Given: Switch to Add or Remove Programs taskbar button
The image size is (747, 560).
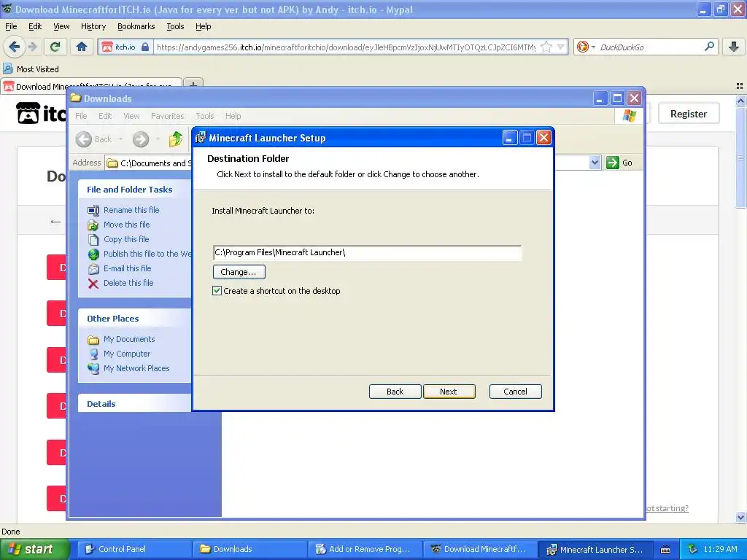Looking at the screenshot, I should coord(365,549).
